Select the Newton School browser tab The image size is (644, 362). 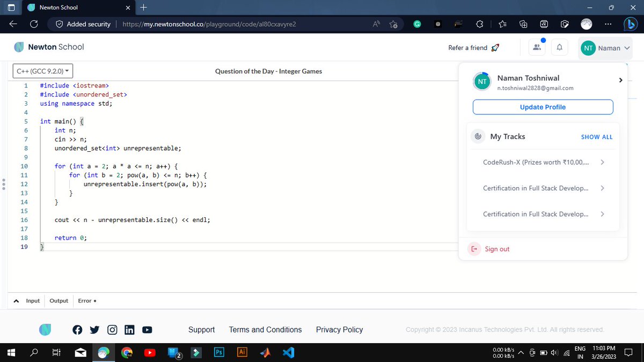pyautogui.click(x=78, y=8)
